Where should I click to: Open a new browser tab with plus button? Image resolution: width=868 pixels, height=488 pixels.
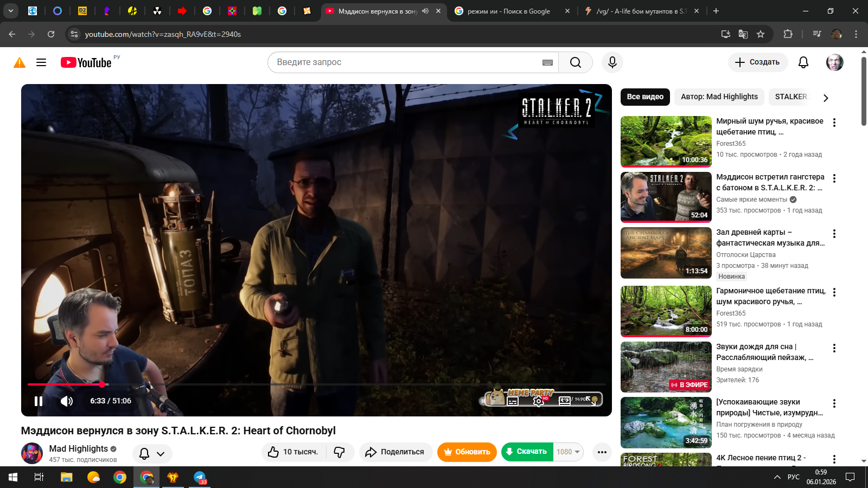tap(716, 11)
